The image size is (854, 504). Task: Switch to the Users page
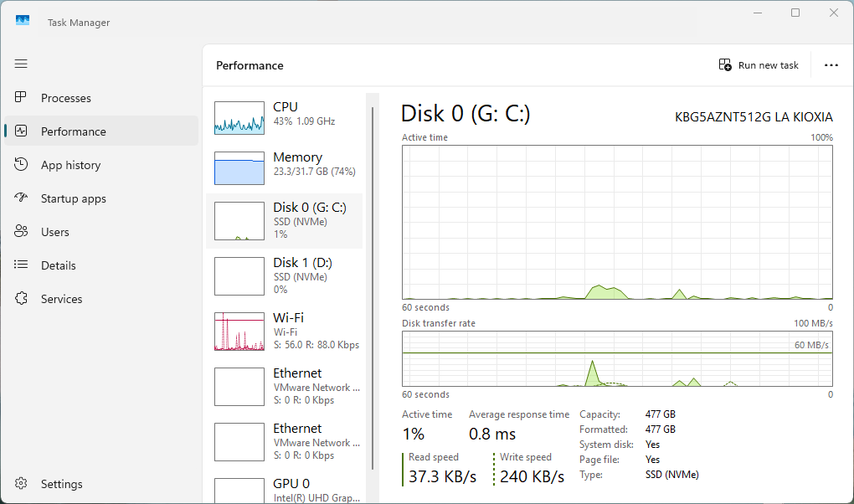click(x=55, y=232)
